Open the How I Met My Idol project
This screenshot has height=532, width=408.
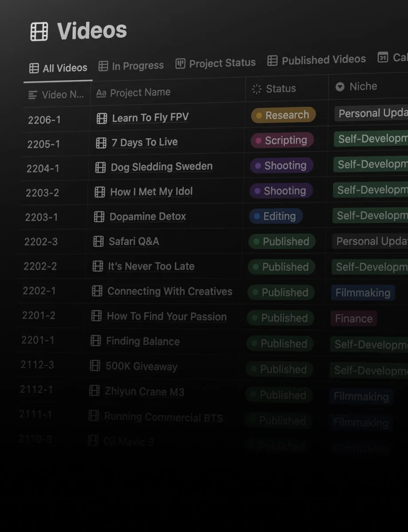(x=151, y=192)
